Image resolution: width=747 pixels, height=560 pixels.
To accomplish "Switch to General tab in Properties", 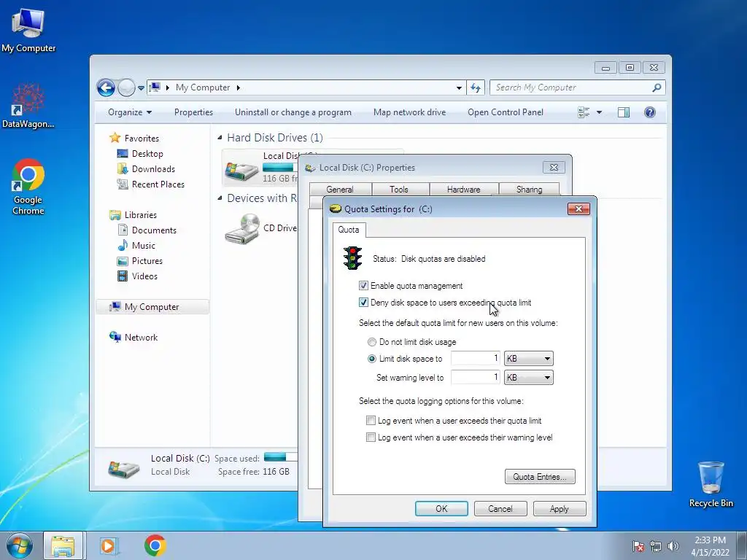I will pyautogui.click(x=340, y=190).
